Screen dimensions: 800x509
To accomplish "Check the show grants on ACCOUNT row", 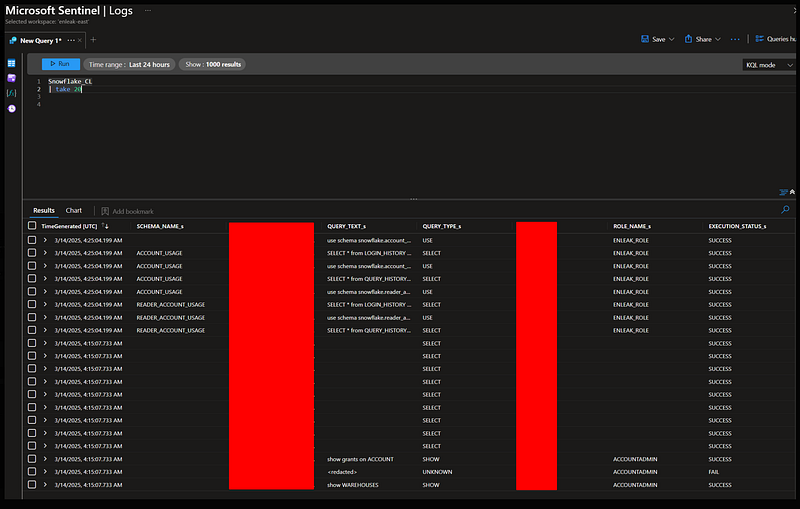I will tap(32, 459).
